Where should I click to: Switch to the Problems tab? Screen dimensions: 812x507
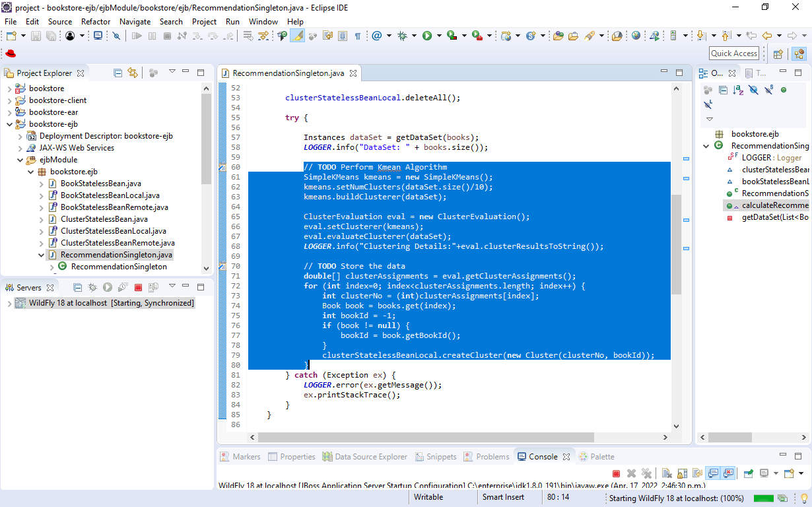pos(487,456)
